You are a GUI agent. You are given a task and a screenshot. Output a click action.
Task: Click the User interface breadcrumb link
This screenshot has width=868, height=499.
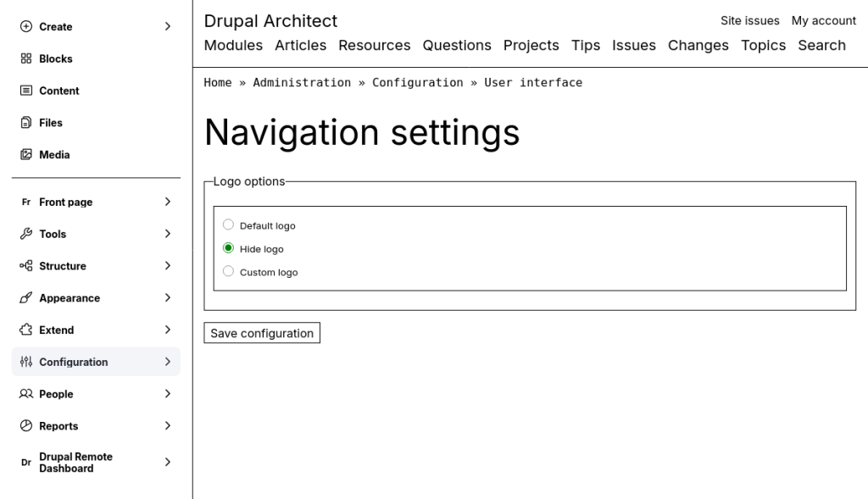533,82
